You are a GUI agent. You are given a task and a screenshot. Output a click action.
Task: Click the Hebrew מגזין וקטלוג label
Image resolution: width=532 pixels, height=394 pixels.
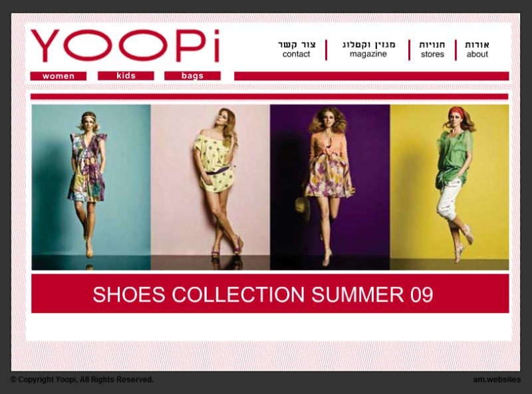(369, 45)
